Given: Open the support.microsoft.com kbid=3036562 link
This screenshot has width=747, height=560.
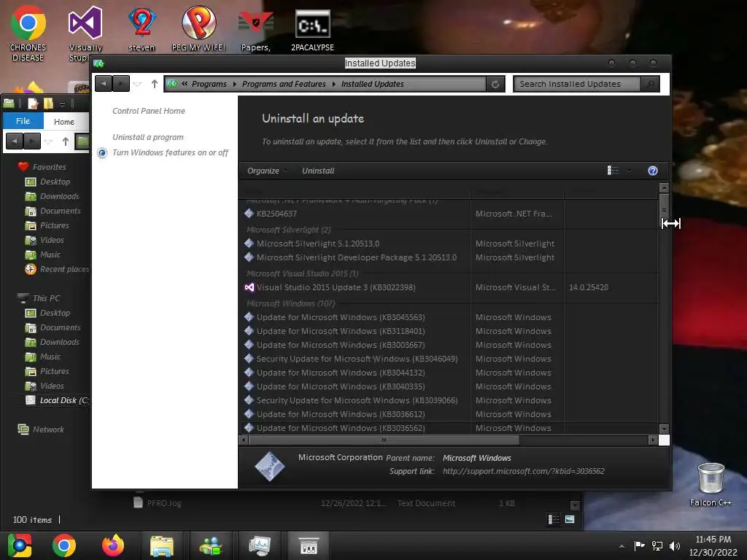Looking at the screenshot, I should [524, 471].
